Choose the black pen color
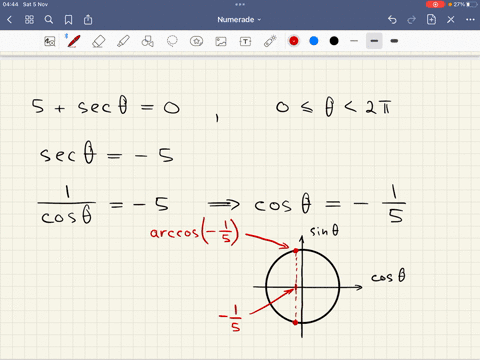480x360 pixels. tap(334, 41)
